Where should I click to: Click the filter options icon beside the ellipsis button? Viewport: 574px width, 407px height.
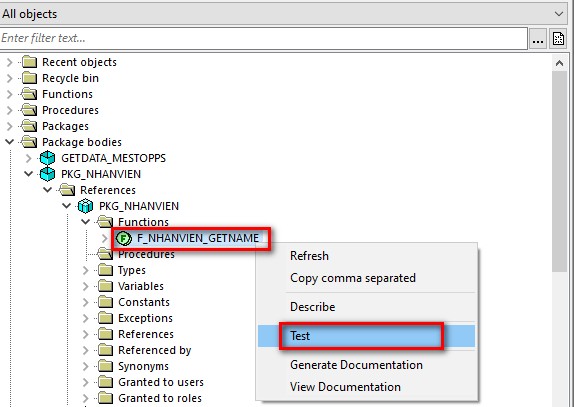559,38
